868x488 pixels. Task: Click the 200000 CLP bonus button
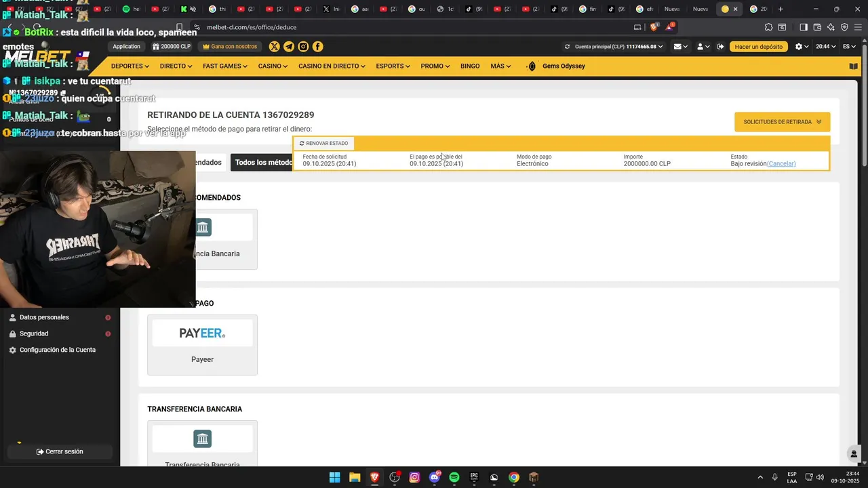pos(172,47)
